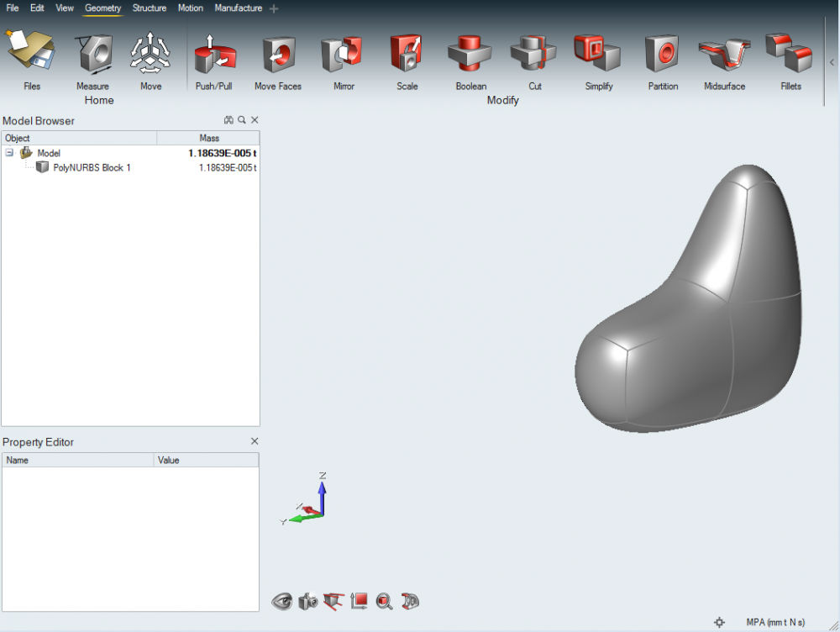The image size is (840, 632).
Task: Expand the ribbon scroll arrow at right edge
Action: [832, 62]
